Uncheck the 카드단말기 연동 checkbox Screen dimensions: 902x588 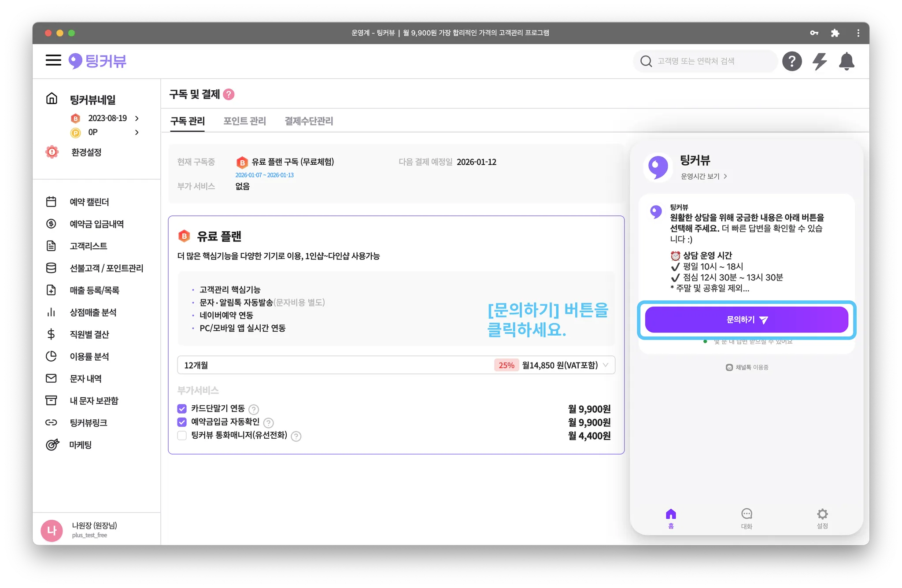point(182,409)
